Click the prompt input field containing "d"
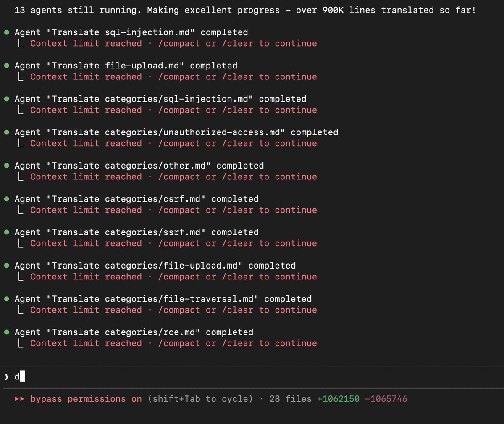Viewport: 504px width, 424px height. [252, 377]
